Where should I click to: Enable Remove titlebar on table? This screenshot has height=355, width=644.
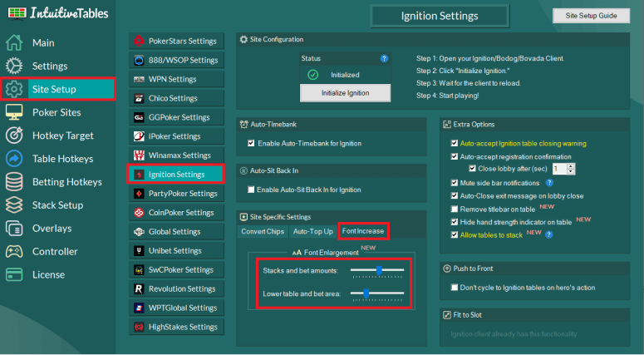pos(455,209)
